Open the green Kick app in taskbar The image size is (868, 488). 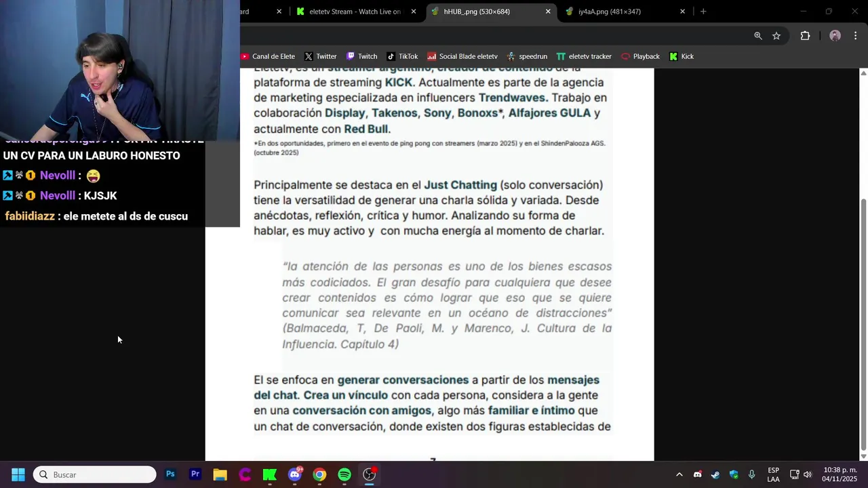pos(270,474)
